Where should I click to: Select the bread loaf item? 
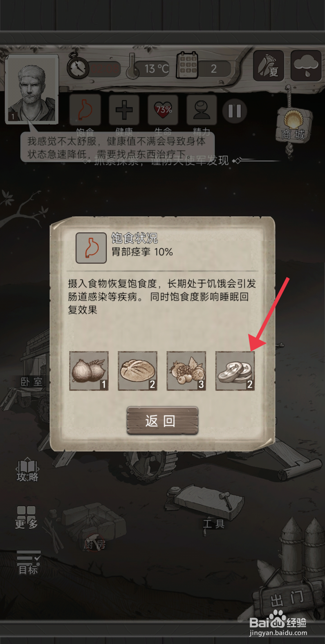coord(138,371)
